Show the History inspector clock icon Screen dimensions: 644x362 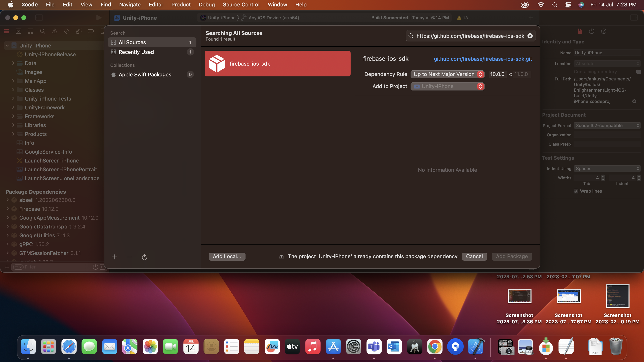click(591, 31)
